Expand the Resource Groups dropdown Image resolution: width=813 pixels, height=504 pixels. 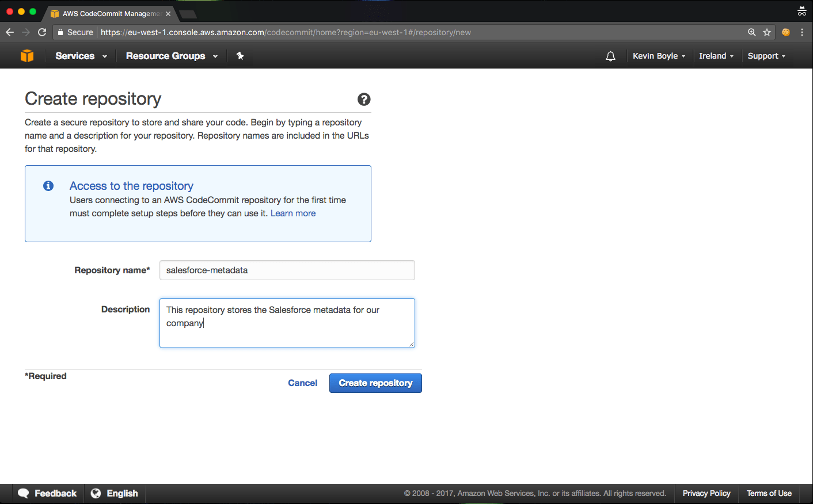(172, 56)
